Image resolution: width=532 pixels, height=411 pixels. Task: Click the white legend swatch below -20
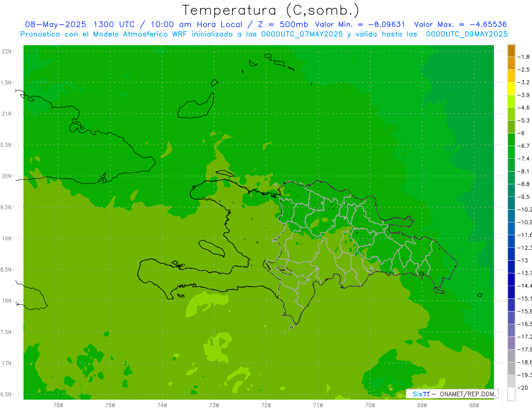(511, 394)
